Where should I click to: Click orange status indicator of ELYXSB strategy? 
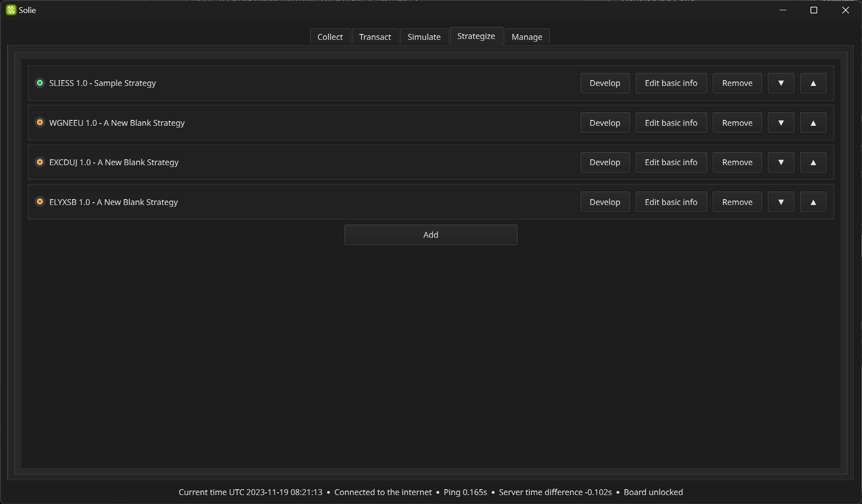click(x=40, y=201)
